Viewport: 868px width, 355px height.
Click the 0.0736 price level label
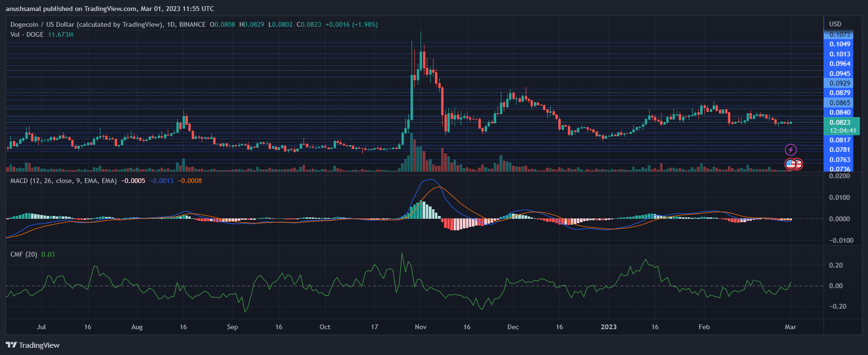838,169
